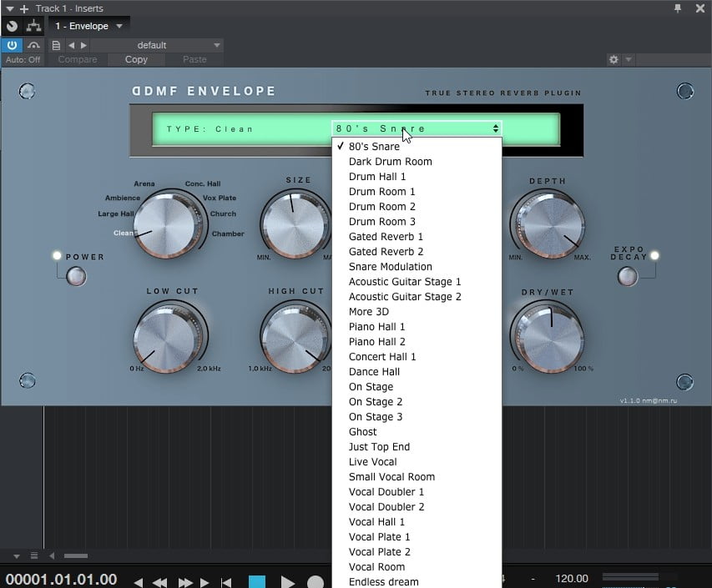Click the Compare button
712x588 pixels.
coord(77,59)
